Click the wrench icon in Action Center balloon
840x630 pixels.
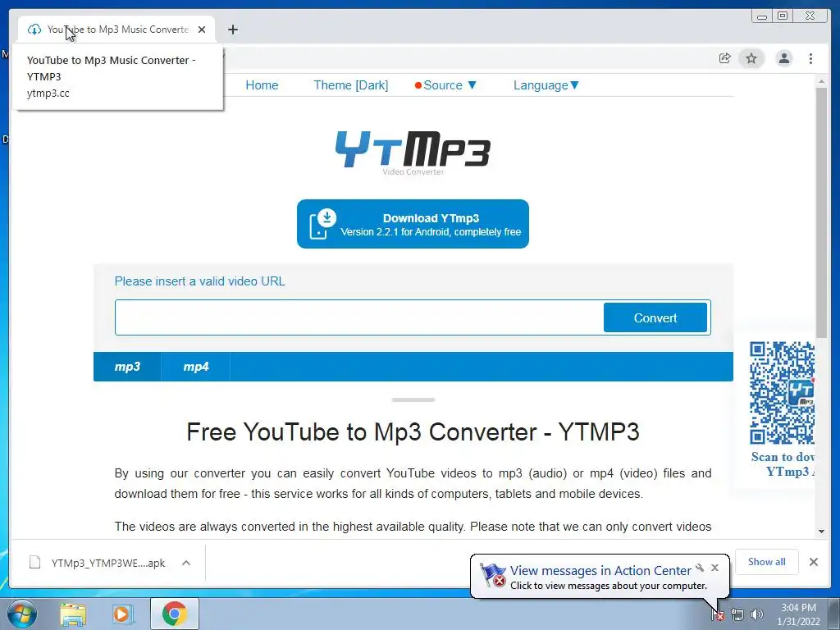(701, 568)
